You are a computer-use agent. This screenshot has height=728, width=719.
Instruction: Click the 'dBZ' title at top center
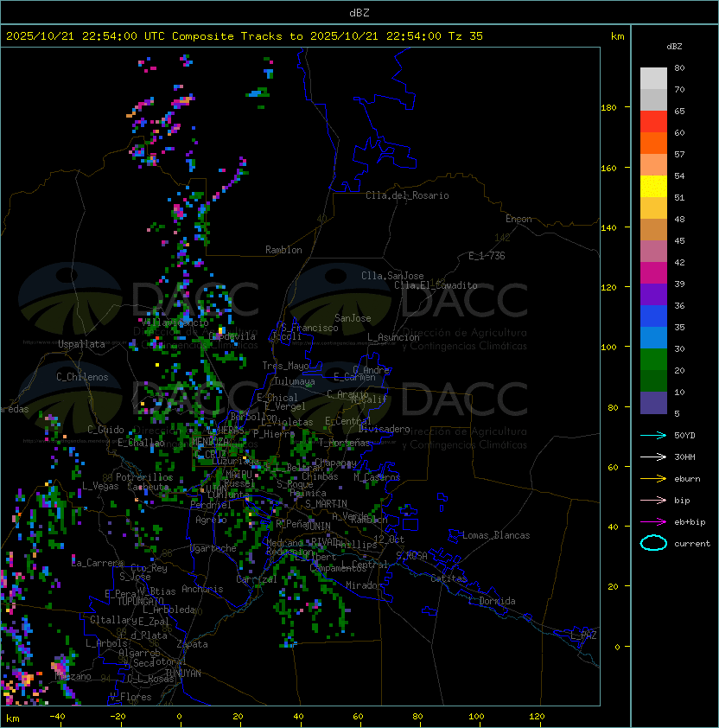click(x=359, y=12)
